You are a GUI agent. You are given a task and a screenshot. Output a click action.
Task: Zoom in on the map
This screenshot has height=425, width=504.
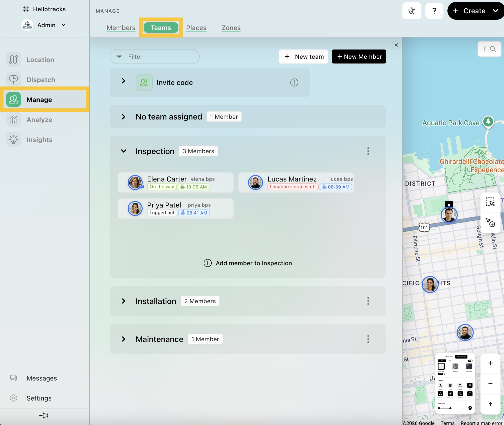pyautogui.click(x=490, y=363)
